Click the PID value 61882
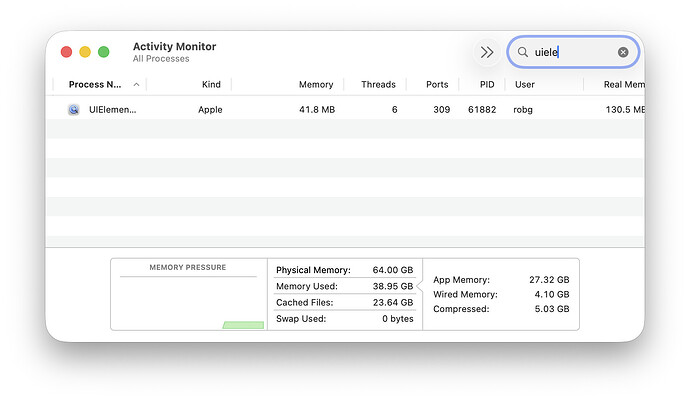Viewport: 690px width, 401px height. click(482, 110)
